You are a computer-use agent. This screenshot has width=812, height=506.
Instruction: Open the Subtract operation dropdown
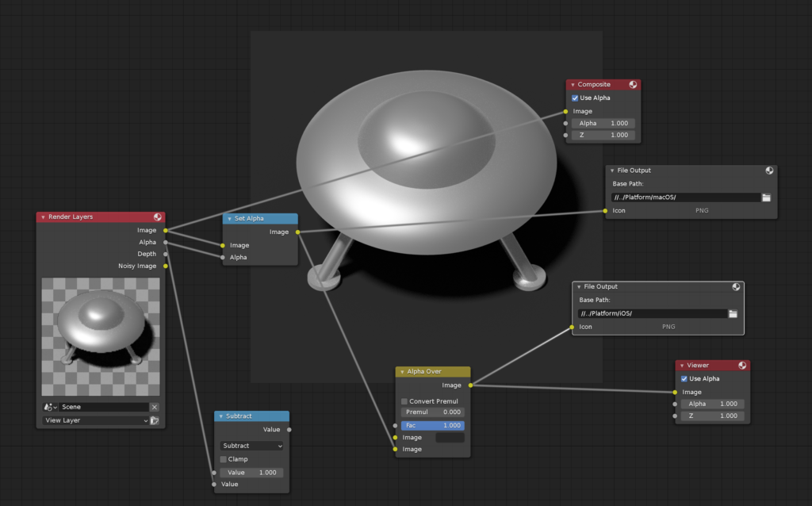(251, 446)
